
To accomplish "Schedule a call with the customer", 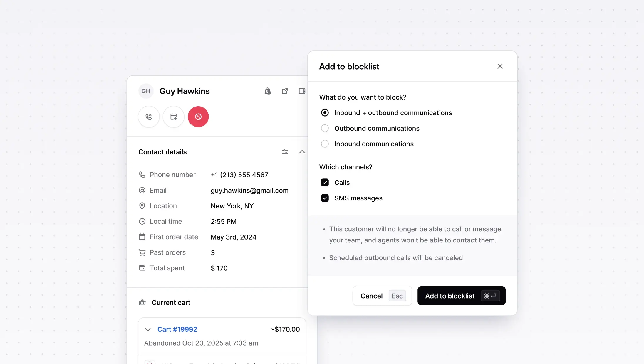I will click(173, 117).
